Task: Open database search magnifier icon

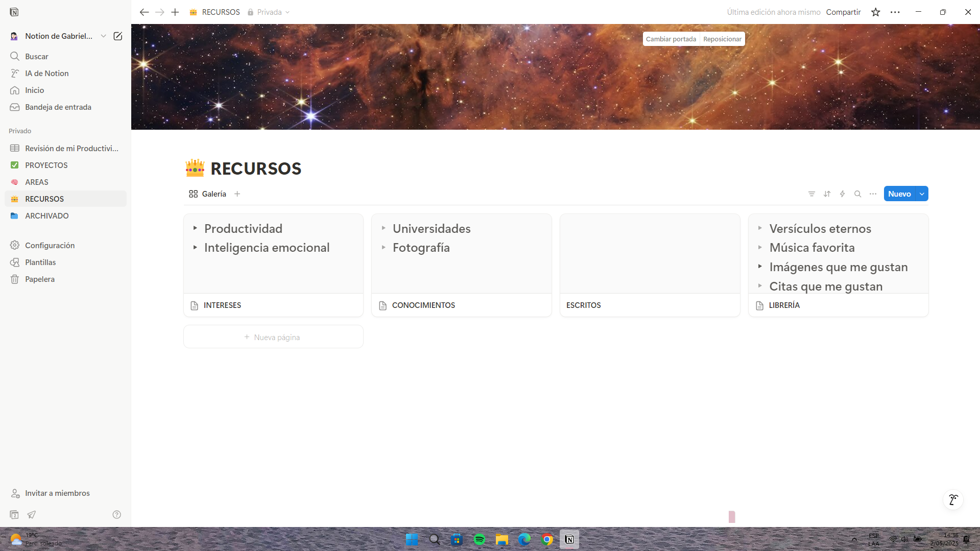Action: coord(857,194)
